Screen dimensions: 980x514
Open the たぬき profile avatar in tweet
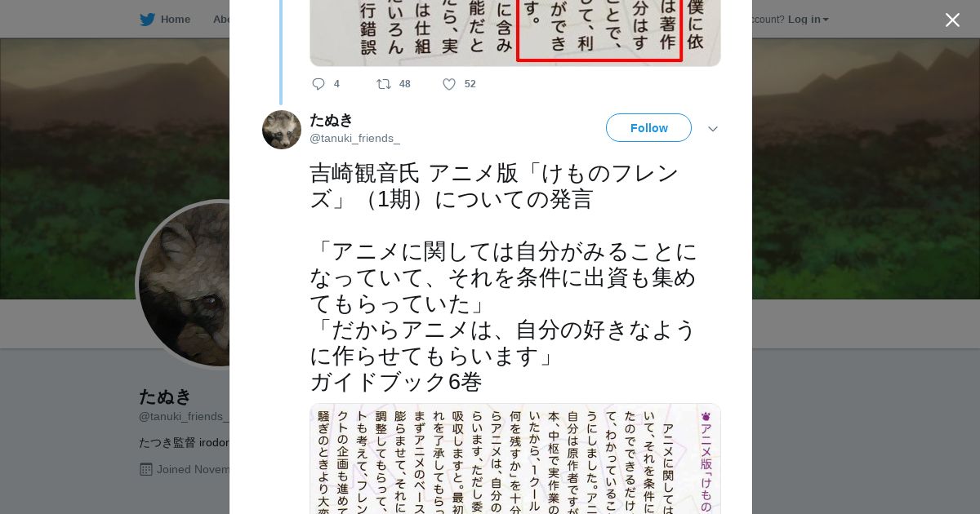coord(282,130)
